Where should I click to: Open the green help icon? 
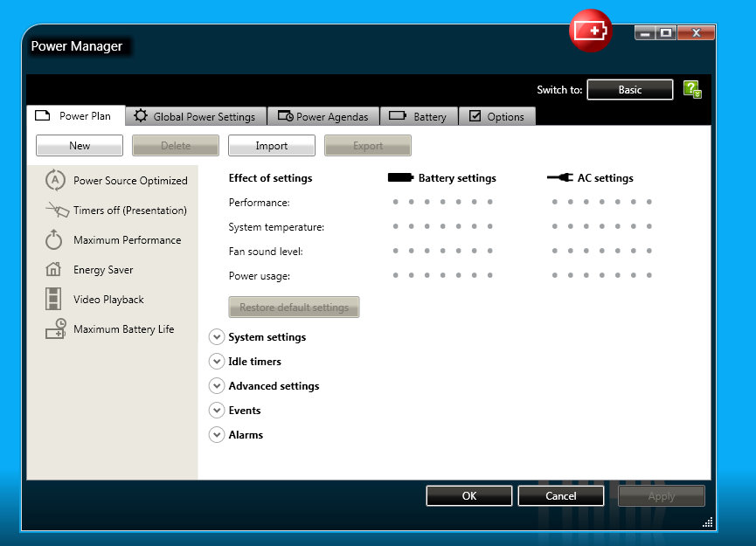tap(692, 90)
